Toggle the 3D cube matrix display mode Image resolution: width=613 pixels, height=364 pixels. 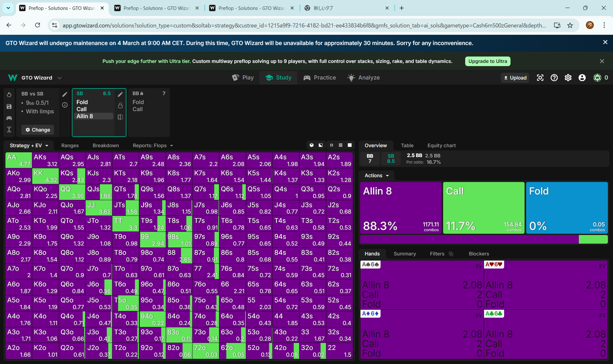click(312, 145)
